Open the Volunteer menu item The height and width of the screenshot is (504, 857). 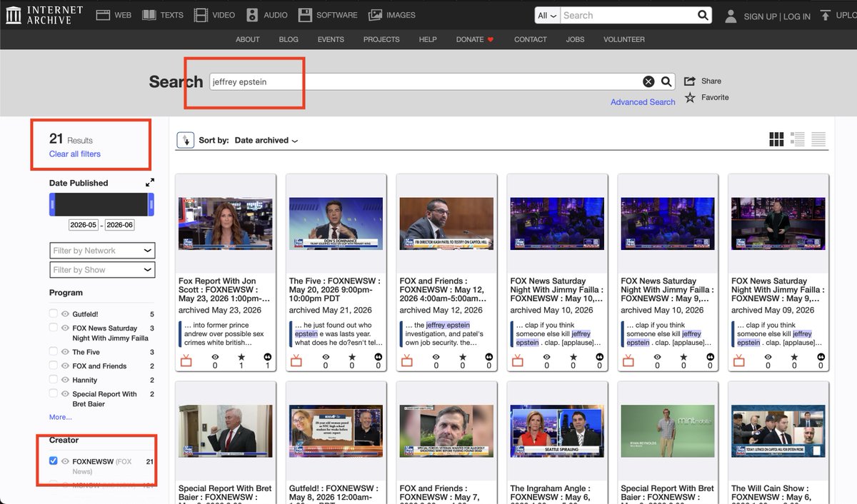point(624,39)
